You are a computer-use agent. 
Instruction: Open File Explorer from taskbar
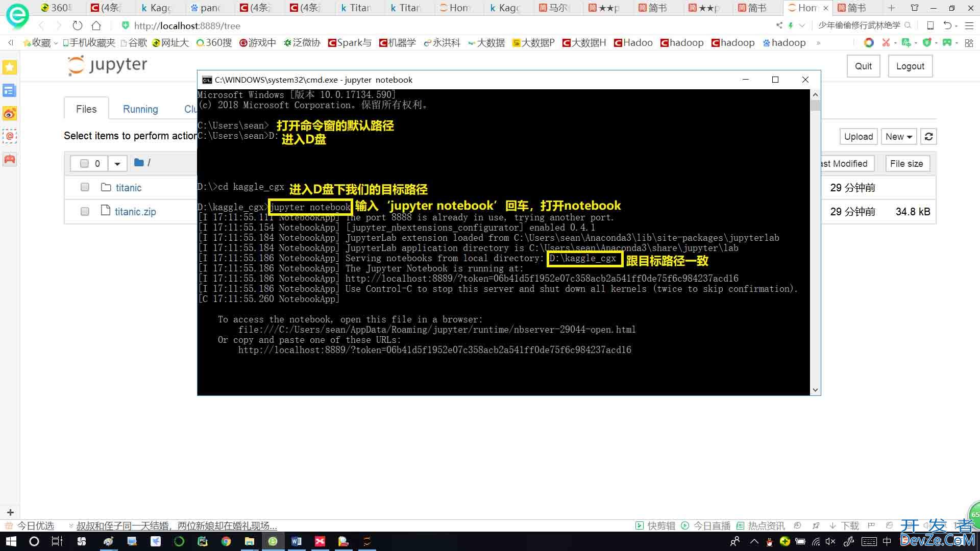point(250,541)
